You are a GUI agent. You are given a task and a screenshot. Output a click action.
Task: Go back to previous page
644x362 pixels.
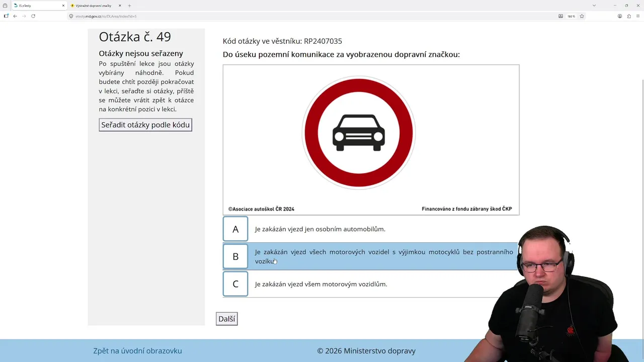(15, 16)
